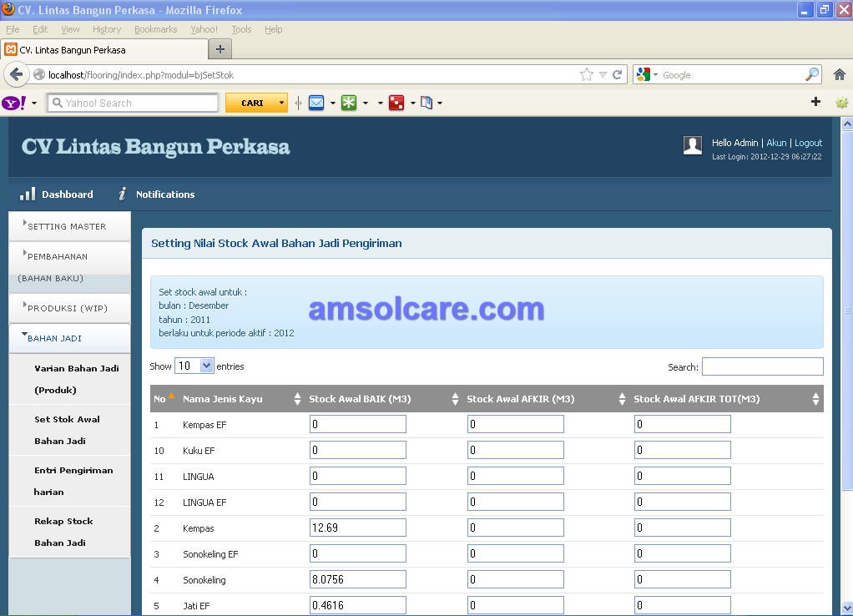Click Stock Awal BAIK field for Kempas
The width and height of the screenshot is (853, 616).
click(x=358, y=528)
